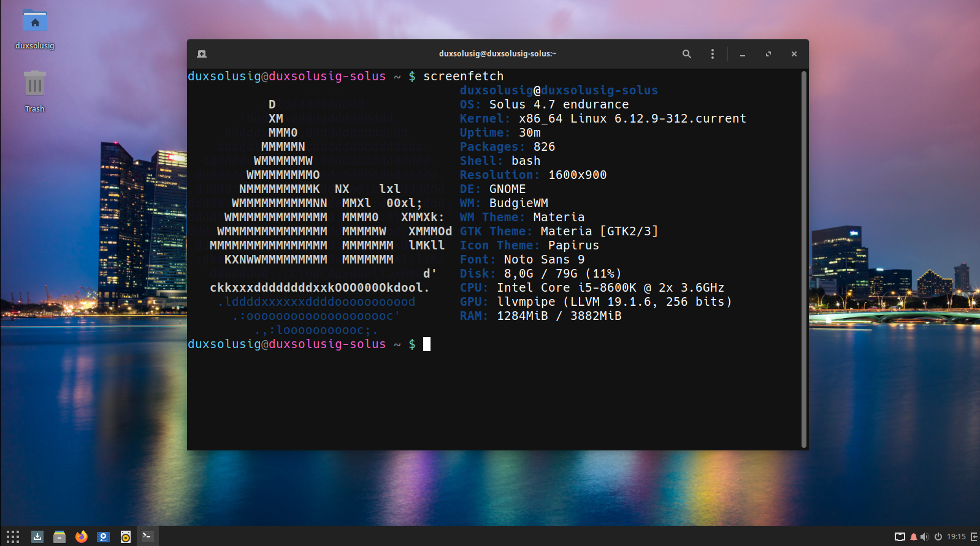
Task: Click the 'Kernel: x86_64 Linux 6.12.9-312.current' line
Action: [603, 118]
